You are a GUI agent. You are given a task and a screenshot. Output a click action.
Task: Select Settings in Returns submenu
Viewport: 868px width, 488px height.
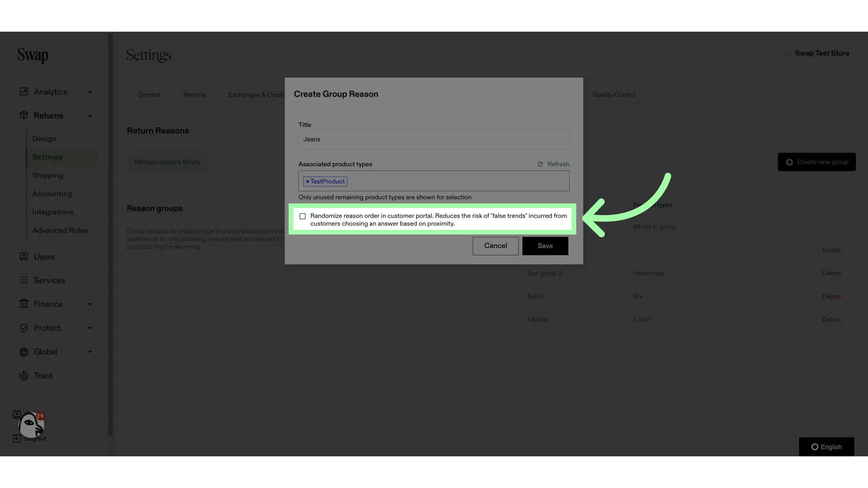[47, 157]
